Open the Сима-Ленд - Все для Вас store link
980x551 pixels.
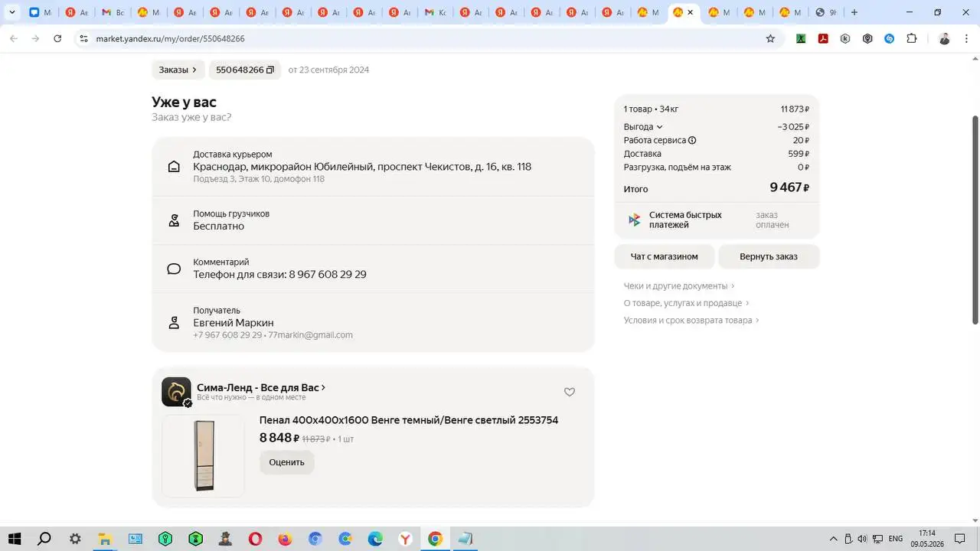[x=261, y=387]
